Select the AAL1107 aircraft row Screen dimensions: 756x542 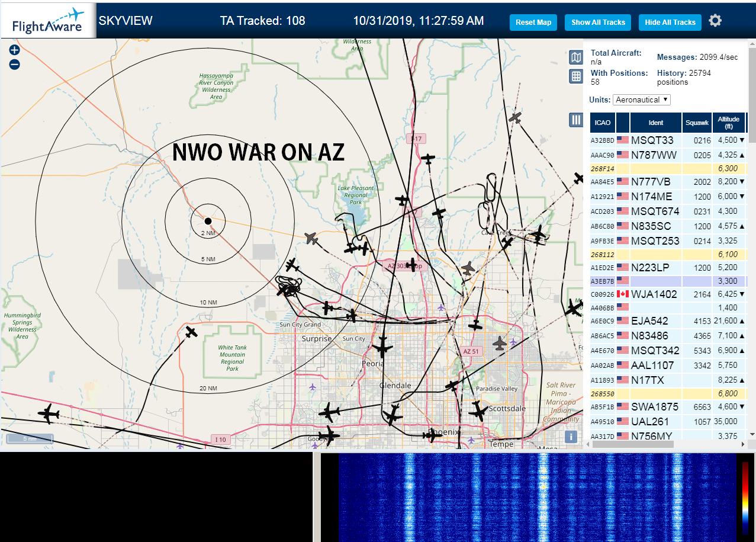tap(668, 365)
